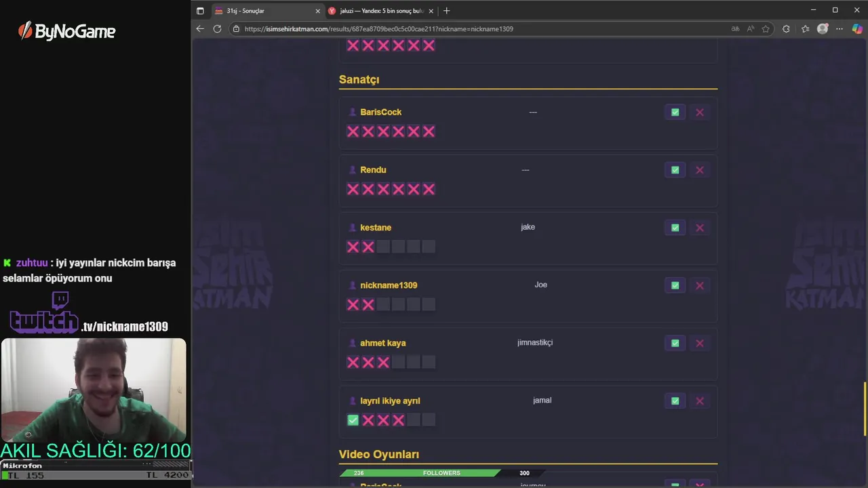View site information lock icon
Screen dimensions: 868x488
236,29
